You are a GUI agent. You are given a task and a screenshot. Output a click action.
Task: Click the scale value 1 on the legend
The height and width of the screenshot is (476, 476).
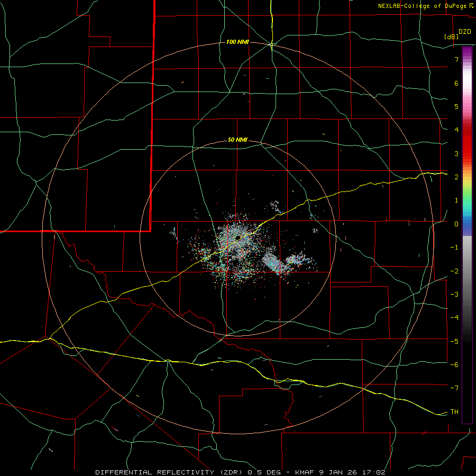(x=456, y=200)
